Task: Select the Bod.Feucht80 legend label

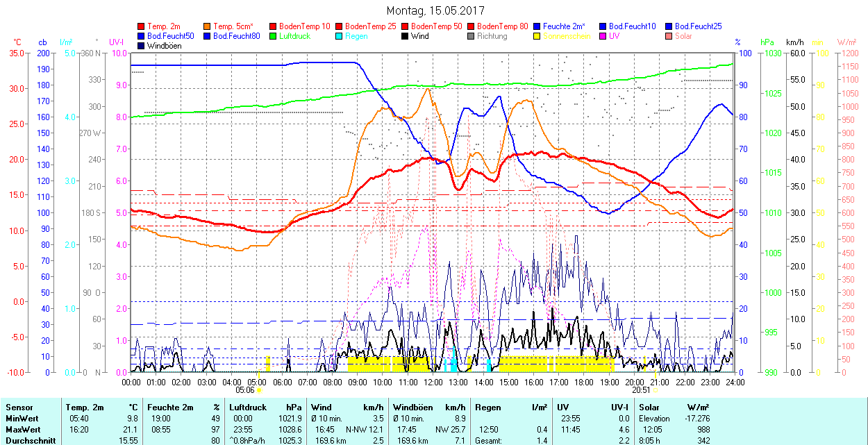Action: [x=236, y=36]
